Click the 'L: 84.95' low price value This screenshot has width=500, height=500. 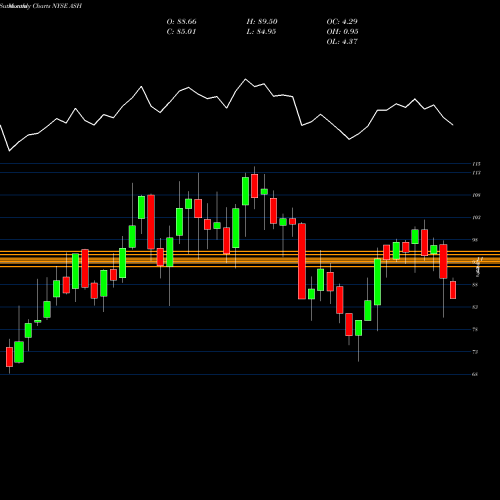pos(261,32)
